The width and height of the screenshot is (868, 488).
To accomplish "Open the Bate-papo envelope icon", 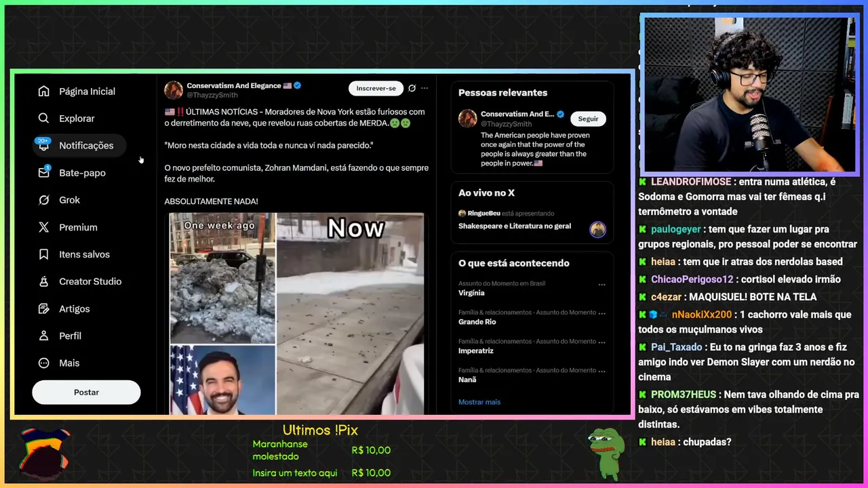I will [44, 173].
